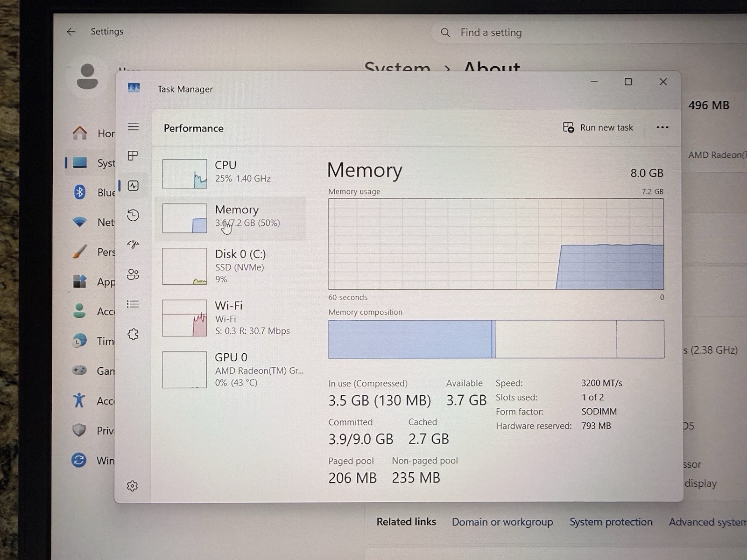Select GPU 0 performance resource

point(230,370)
